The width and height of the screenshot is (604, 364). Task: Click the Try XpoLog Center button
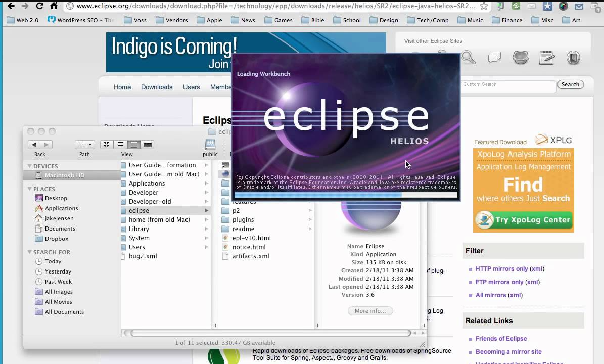tap(524, 220)
